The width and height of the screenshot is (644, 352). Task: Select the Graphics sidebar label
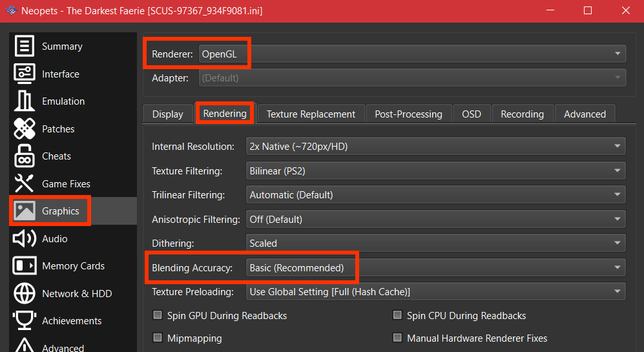tap(60, 211)
